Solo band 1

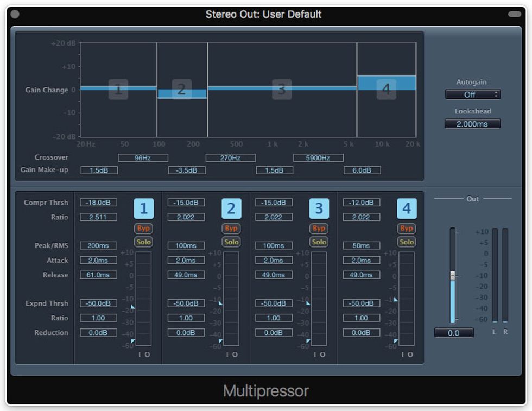(143, 242)
